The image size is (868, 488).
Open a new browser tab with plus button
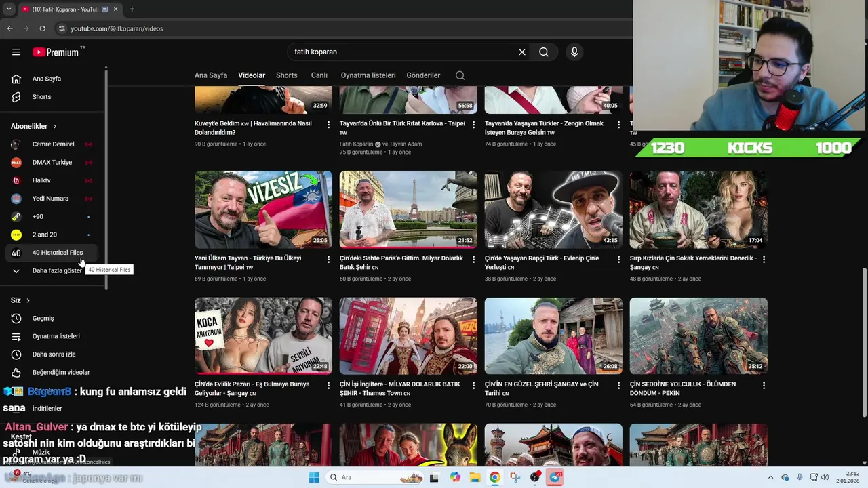(x=132, y=9)
